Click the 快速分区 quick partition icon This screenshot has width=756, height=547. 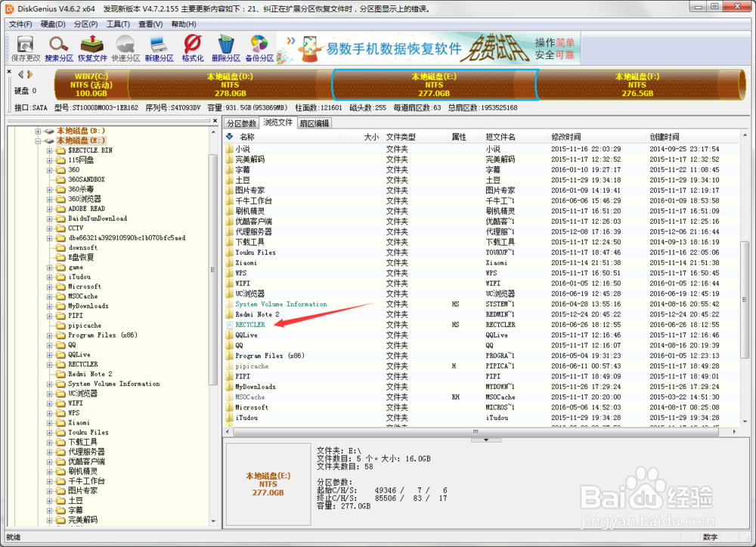(125, 48)
